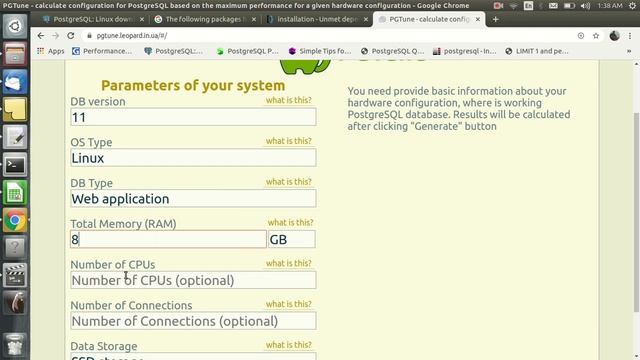Open the text editor dock icon

click(15, 137)
